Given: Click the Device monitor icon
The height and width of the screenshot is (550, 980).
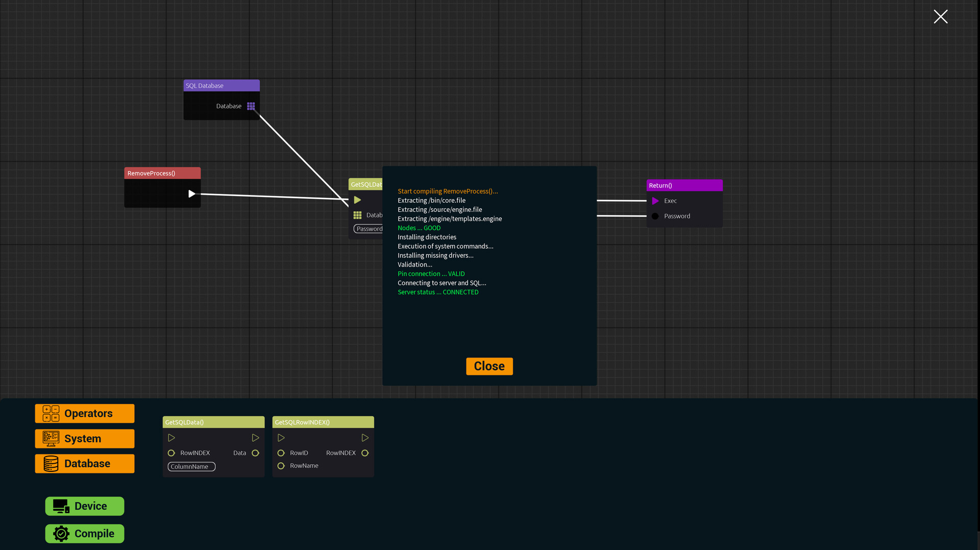Looking at the screenshot, I should click(61, 506).
